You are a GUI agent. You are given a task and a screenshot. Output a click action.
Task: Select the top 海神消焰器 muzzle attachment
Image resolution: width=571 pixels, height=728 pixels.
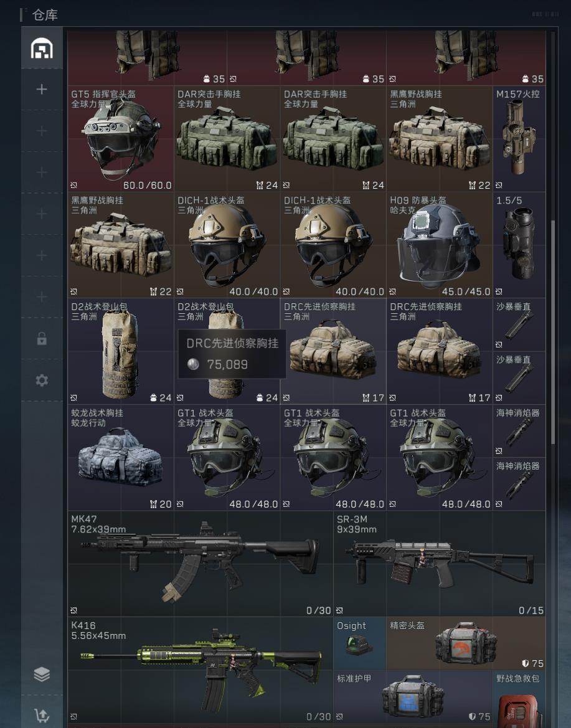tap(519, 430)
